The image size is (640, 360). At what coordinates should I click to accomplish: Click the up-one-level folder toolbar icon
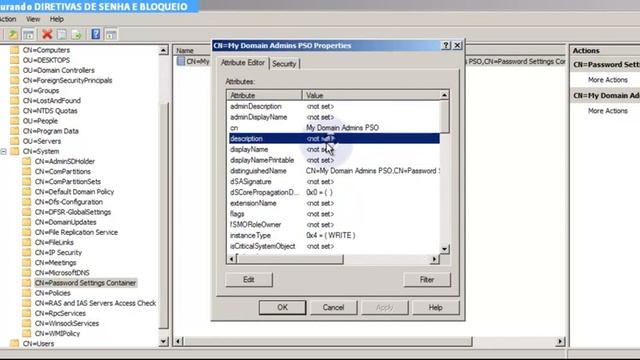13,35
